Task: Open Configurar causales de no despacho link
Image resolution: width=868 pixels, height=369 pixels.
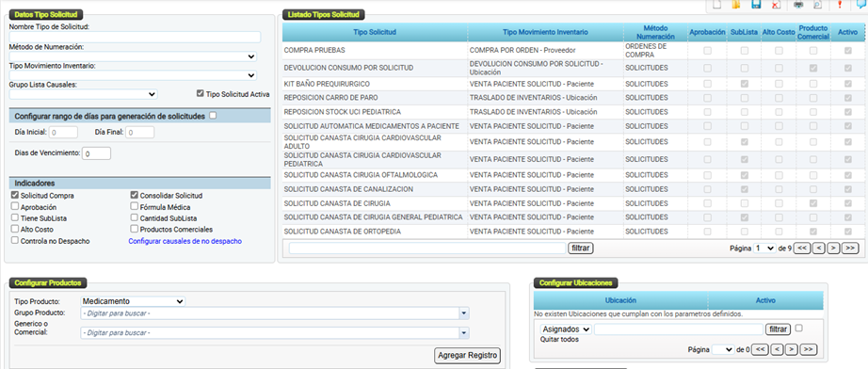Action: click(x=185, y=241)
